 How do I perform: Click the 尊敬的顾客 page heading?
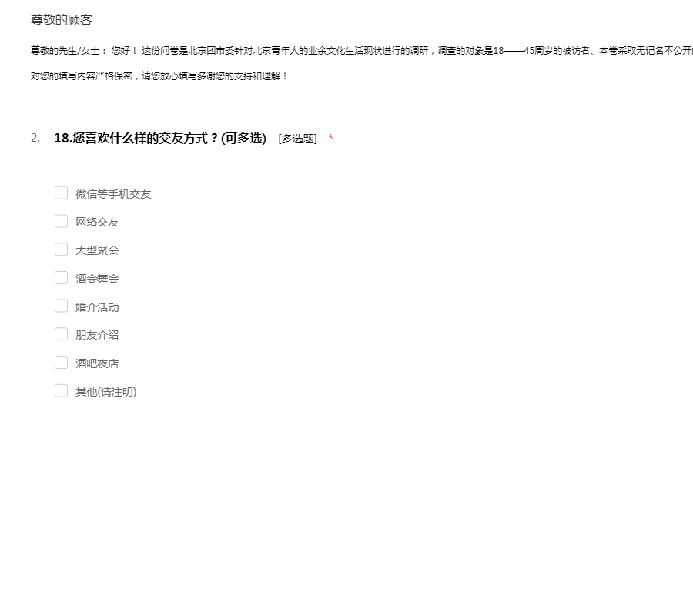click(x=62, y=20)
